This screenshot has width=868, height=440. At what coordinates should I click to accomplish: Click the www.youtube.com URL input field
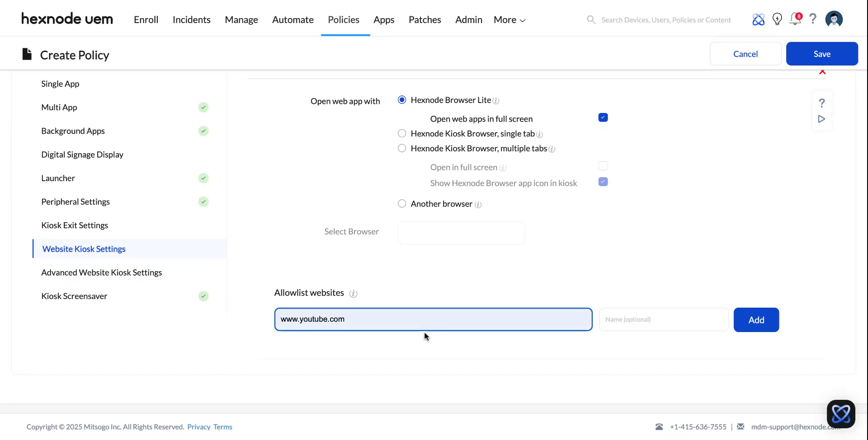point(433,319)
